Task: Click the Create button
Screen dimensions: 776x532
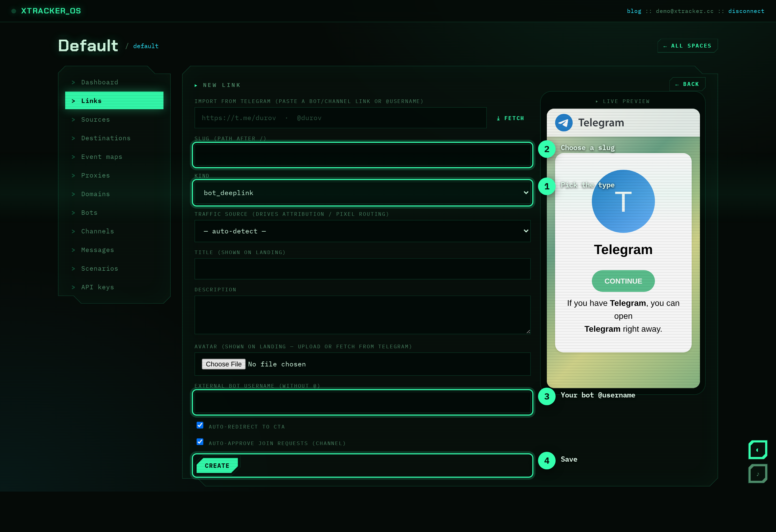Action: click(x=217, y=466)
